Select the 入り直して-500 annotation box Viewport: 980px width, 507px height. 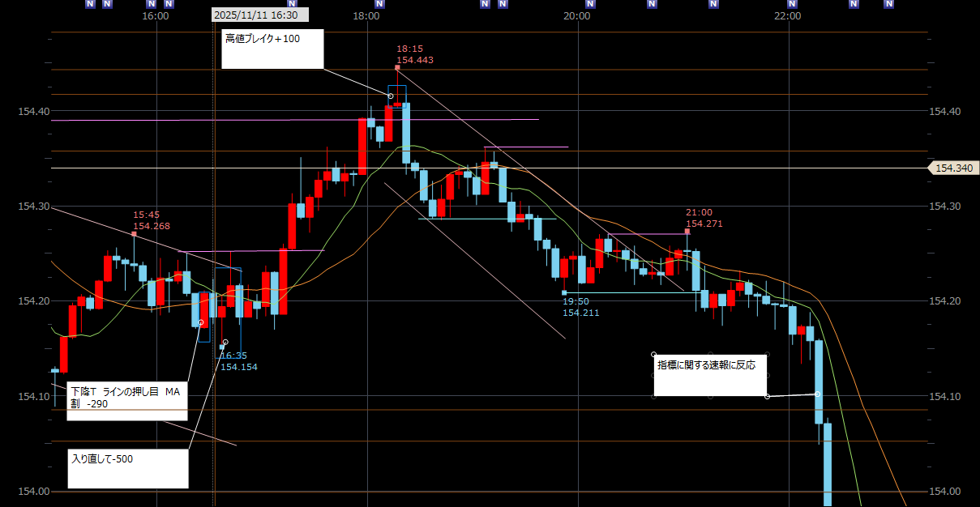(128, 469)
